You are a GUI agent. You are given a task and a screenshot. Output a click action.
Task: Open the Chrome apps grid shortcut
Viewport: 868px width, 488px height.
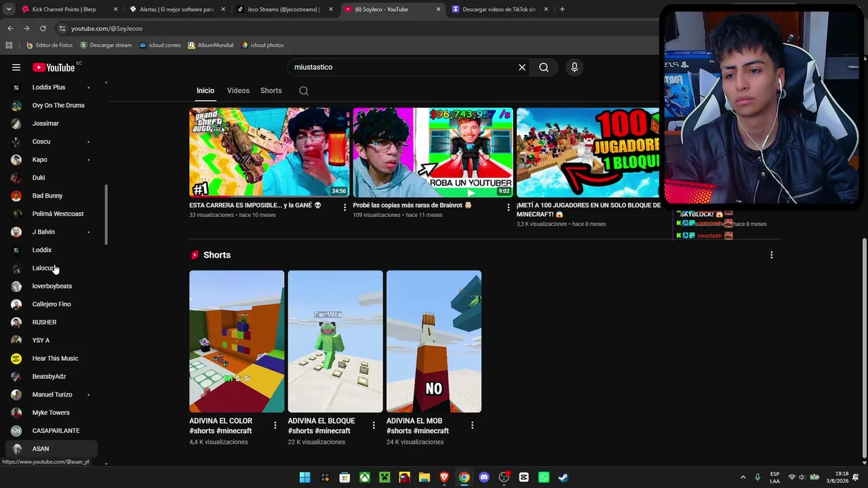click(9, 45)
